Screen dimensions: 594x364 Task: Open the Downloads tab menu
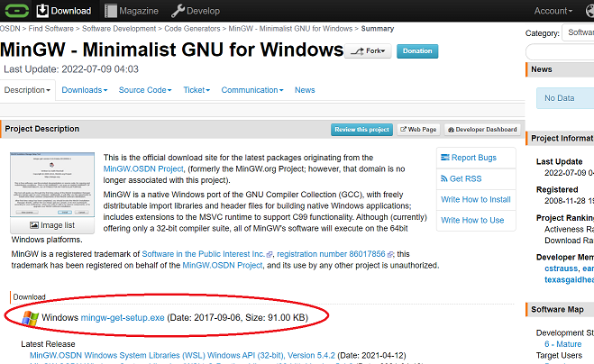(x=85, y=90)
